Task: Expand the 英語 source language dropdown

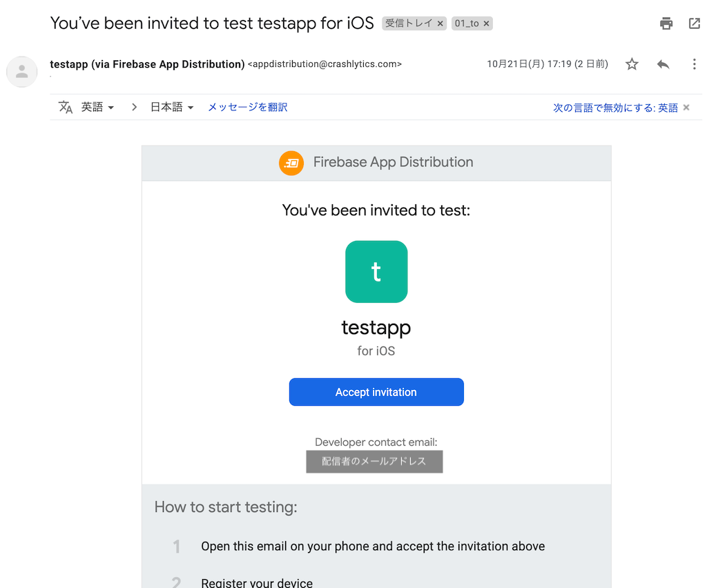Action: coord(97,107)
